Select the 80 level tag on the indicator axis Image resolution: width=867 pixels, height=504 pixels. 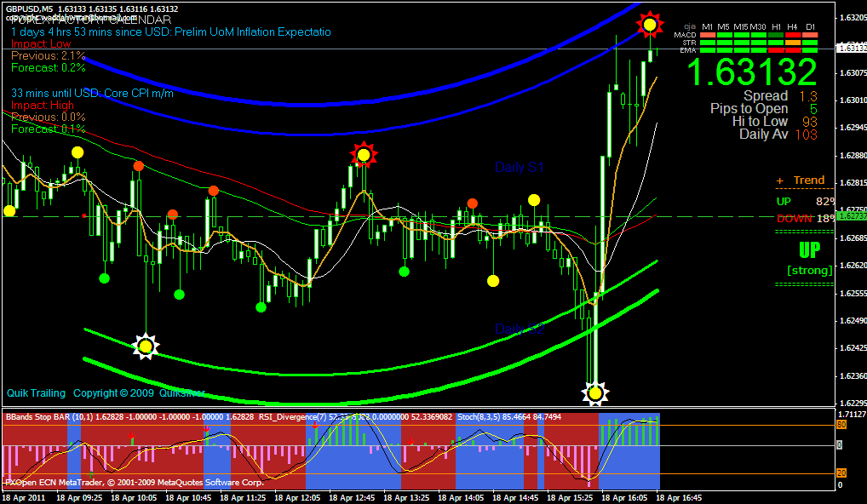coord(841,425)
